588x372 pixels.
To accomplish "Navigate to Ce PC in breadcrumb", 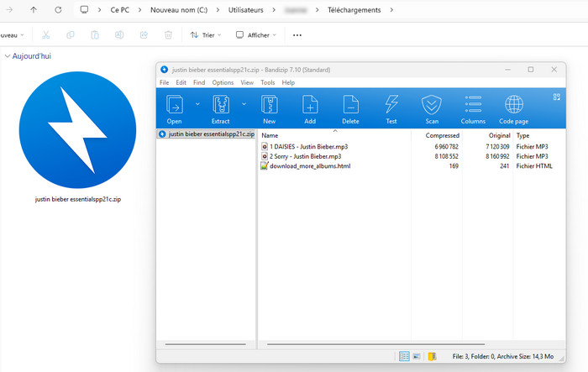I will coord(119,10).
